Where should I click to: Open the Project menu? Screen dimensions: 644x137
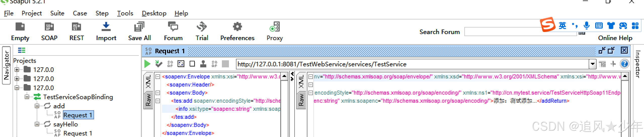coord(31,13)
